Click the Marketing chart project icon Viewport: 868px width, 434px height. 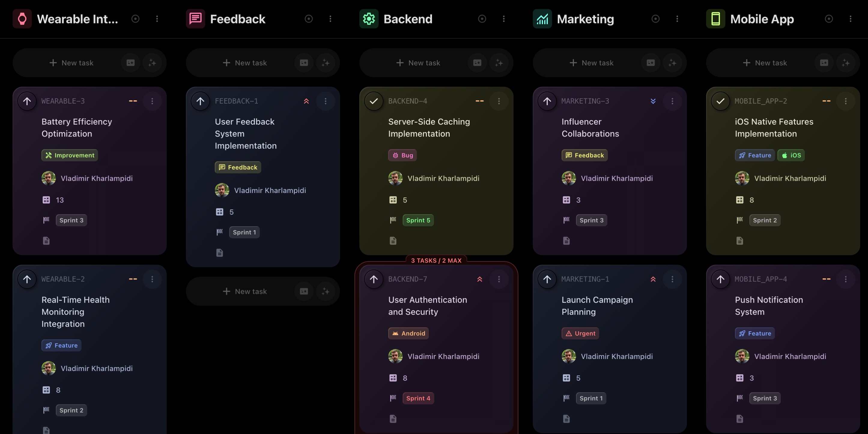click(542, 19)
